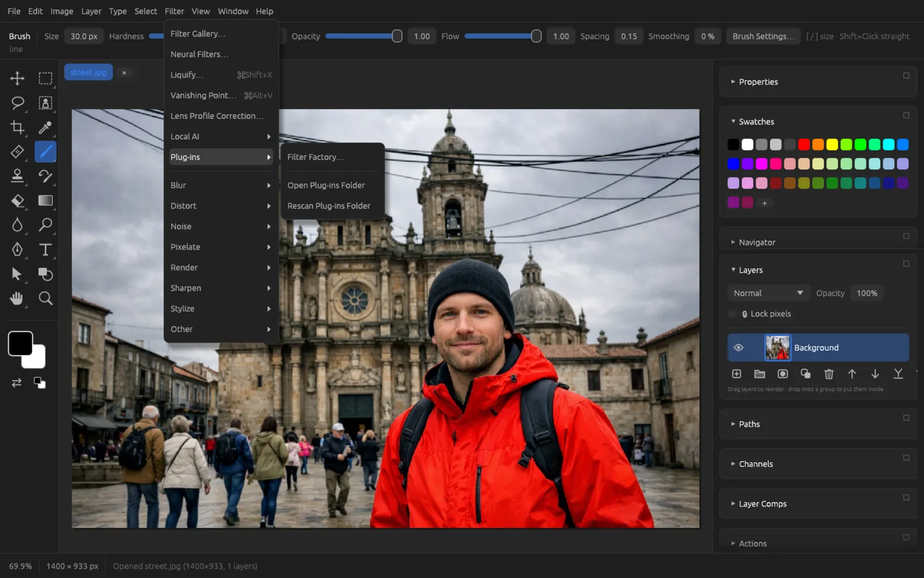This screenshot has height=578, width=924.
Task: Toggle the Navigator panel square checkbox
Action: [906, 236]
